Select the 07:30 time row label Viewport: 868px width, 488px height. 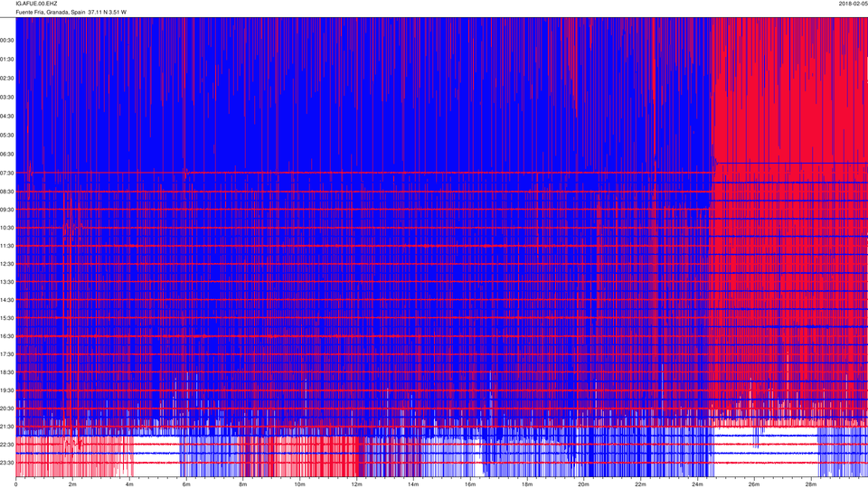click(7, 174)
